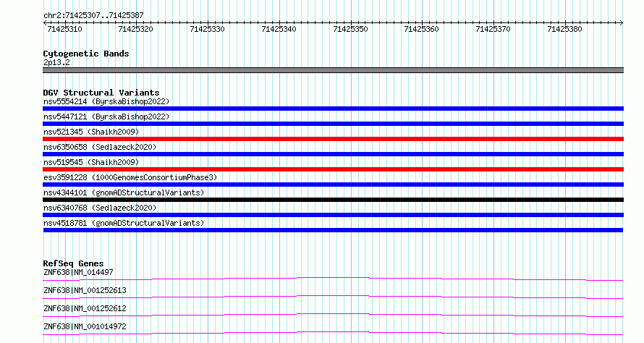Click the magenta intron line for NM_014497

[x=333, y=279]
